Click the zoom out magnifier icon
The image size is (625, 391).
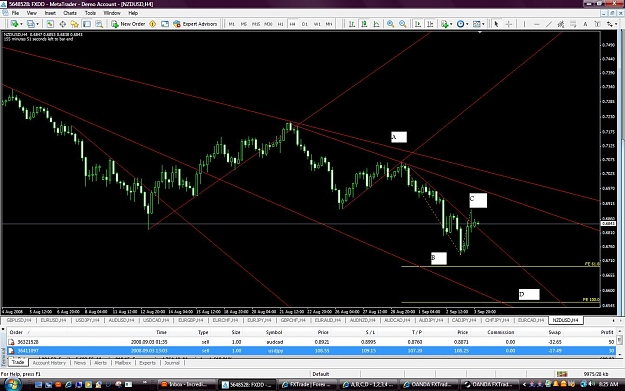[403, 24]
